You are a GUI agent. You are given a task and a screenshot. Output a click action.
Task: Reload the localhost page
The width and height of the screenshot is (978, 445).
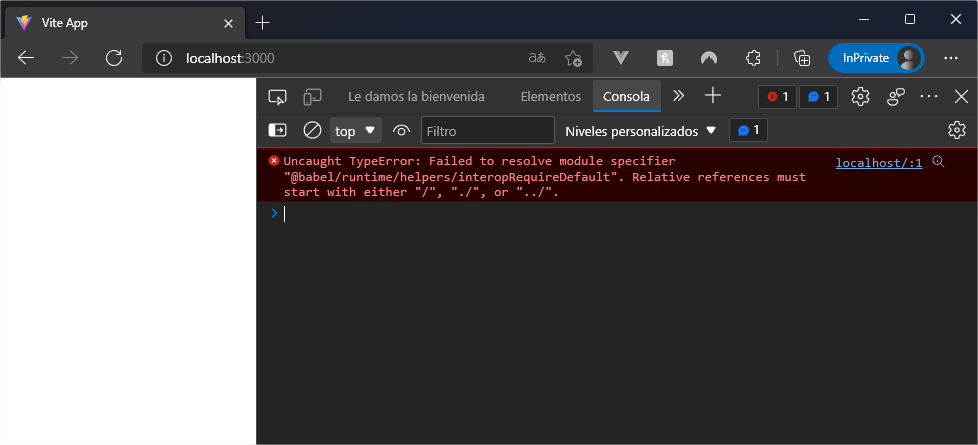click(x=114, y=58)
